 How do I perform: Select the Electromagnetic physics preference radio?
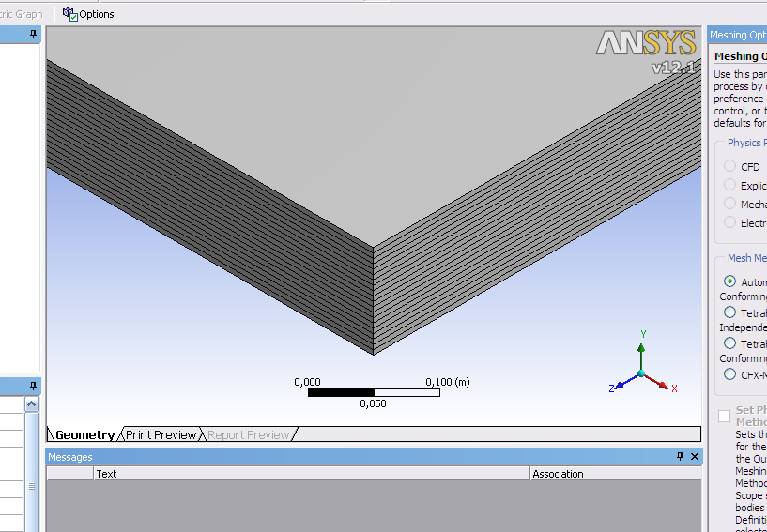(x=729, y=222)
